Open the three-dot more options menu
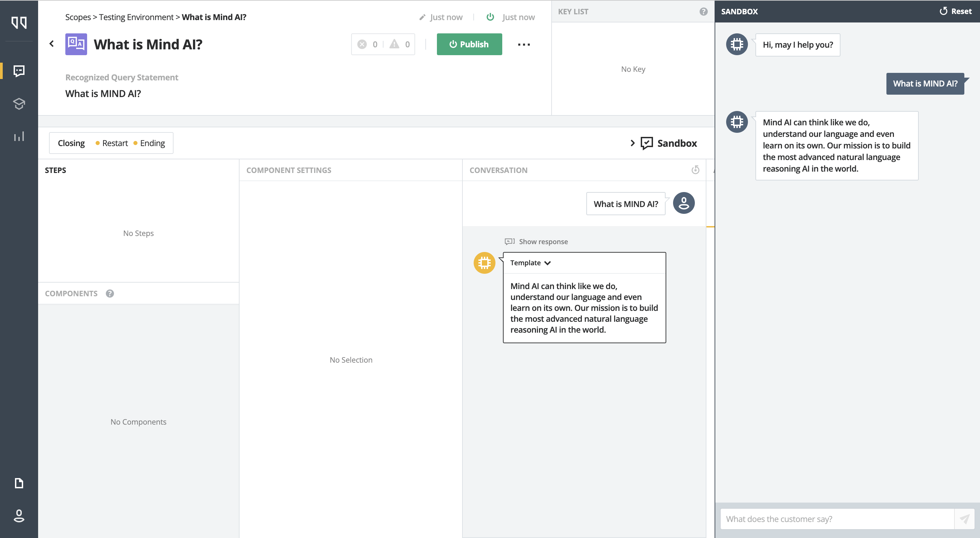The image size is (980, 538). point(524,45)
